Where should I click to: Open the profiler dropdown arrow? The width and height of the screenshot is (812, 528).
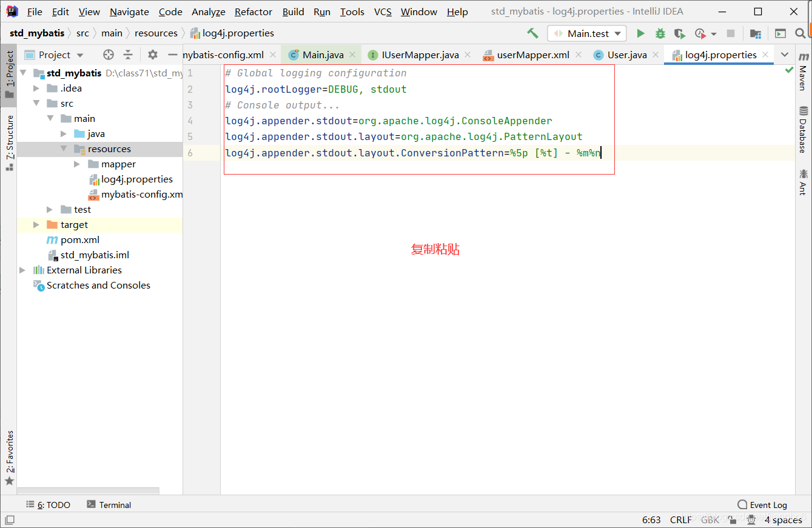coord(714,34)
